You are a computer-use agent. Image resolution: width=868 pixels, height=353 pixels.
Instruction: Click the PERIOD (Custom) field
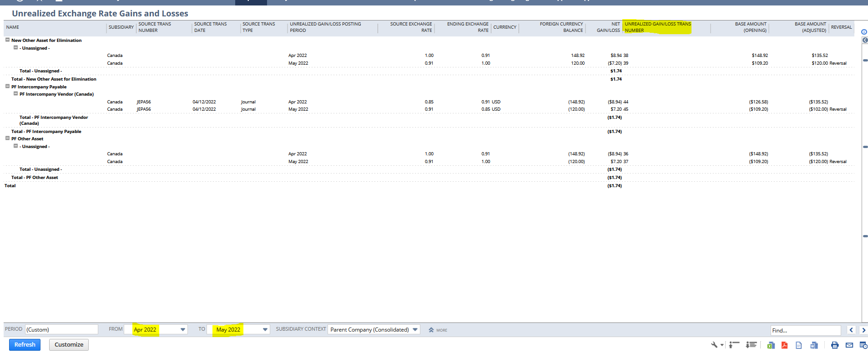pyautogui.click(x=61, y=329)
